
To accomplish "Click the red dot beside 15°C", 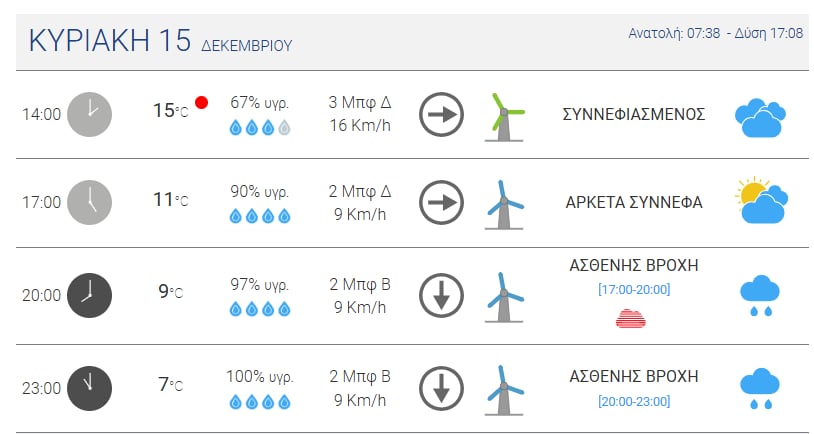I will tap(201, 102).
